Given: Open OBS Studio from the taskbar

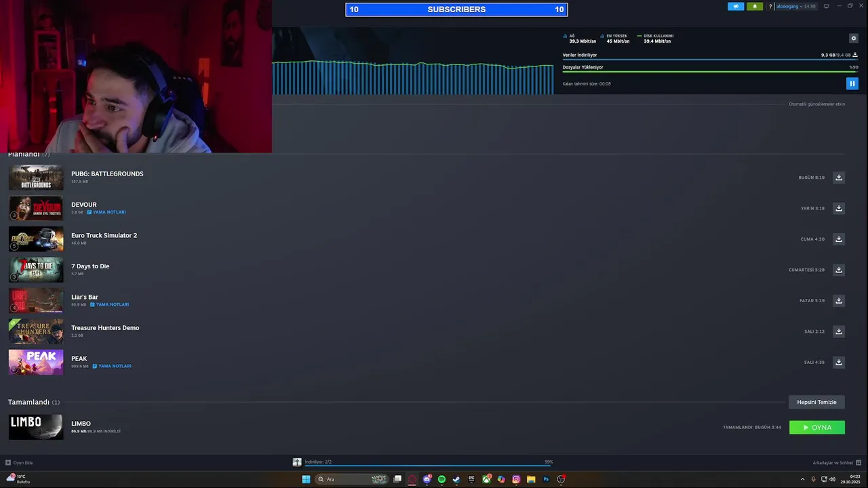Looking at the screenshot, I should point(561,479).
